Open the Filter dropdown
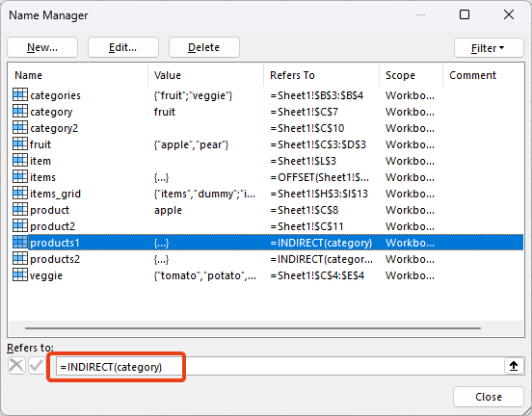 [489, 48]
